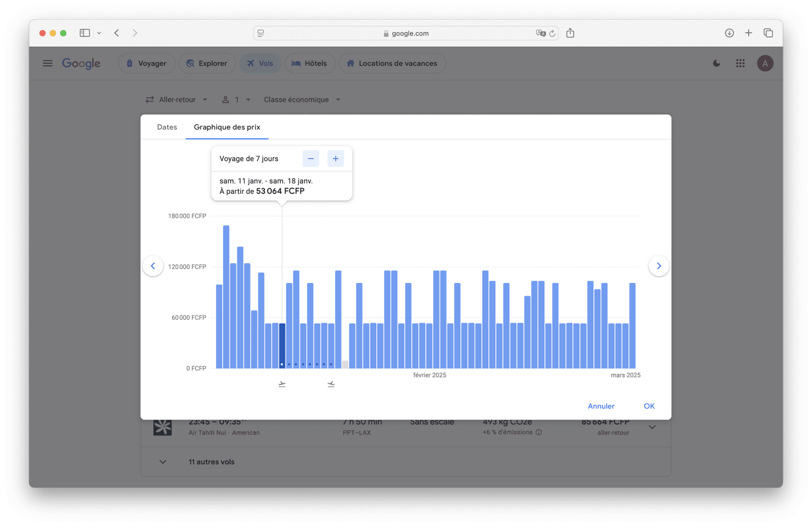Open the page reader icon in address bar
Screen dimensions: 812x526
coord(260,33)
